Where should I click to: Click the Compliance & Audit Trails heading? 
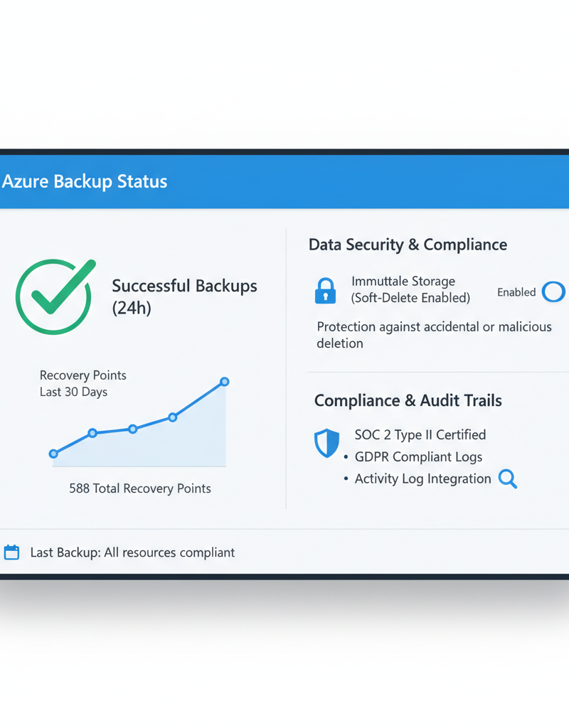point(408,401)
